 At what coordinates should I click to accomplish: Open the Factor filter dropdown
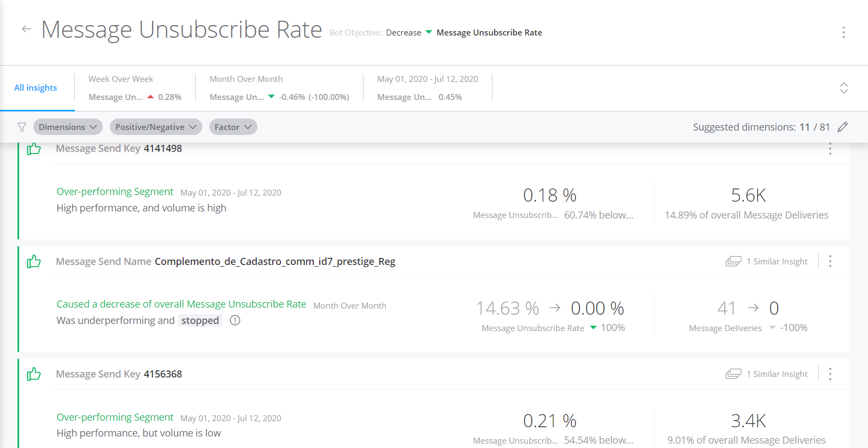coord(233,127)
